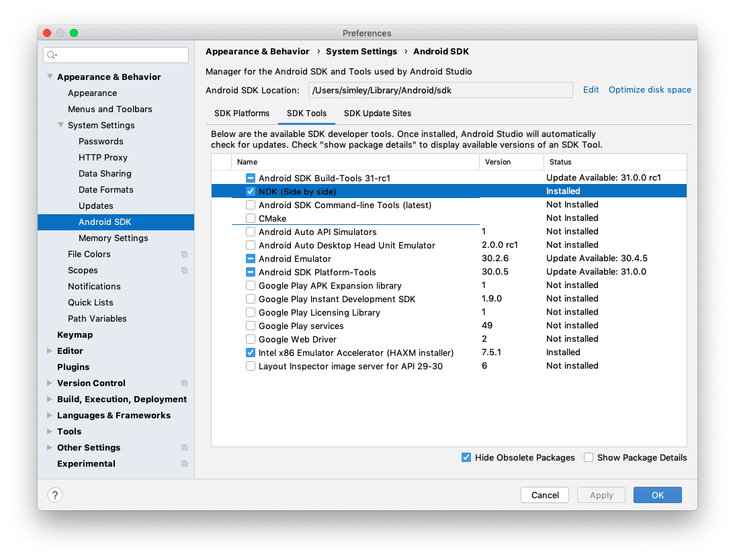
Task: Toggle Android SDK Platform-Tools checkbox
Action: [251, 272]
